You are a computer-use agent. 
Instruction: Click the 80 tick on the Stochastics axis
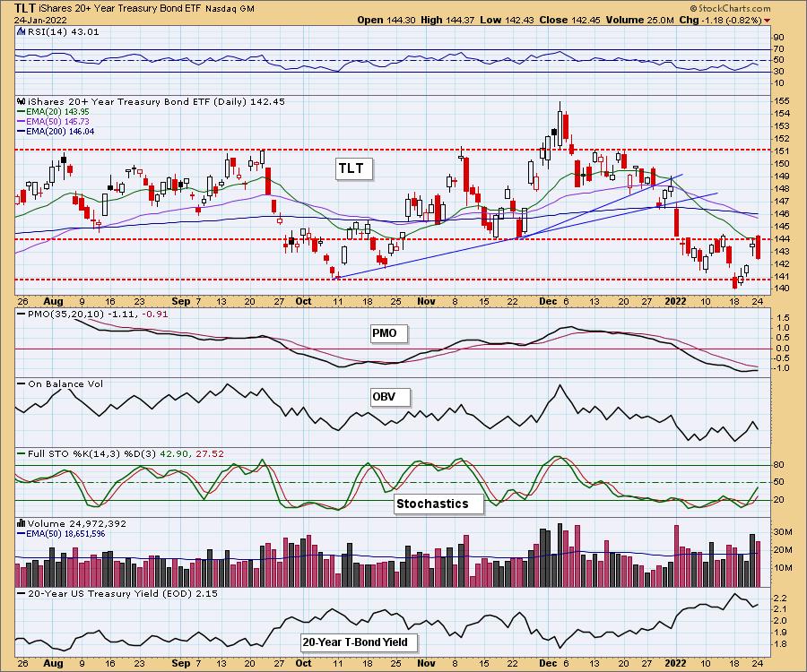pyautogui.click(x=779, y=465)
